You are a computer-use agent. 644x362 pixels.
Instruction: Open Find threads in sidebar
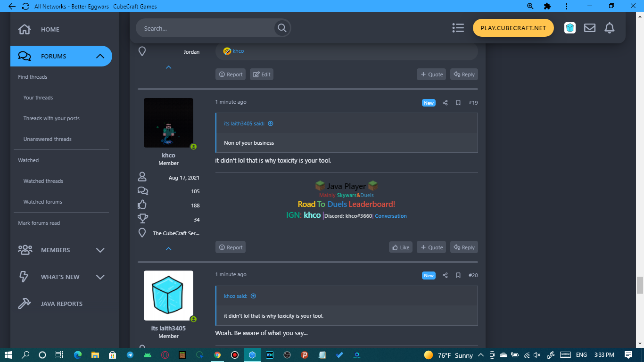pyautogui.click(x=33, y=77)
